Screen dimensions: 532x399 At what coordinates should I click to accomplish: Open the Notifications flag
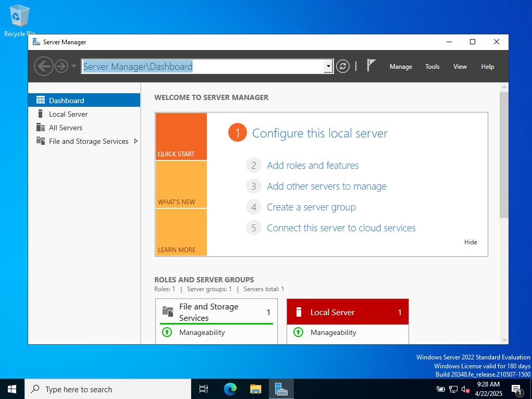371,66
